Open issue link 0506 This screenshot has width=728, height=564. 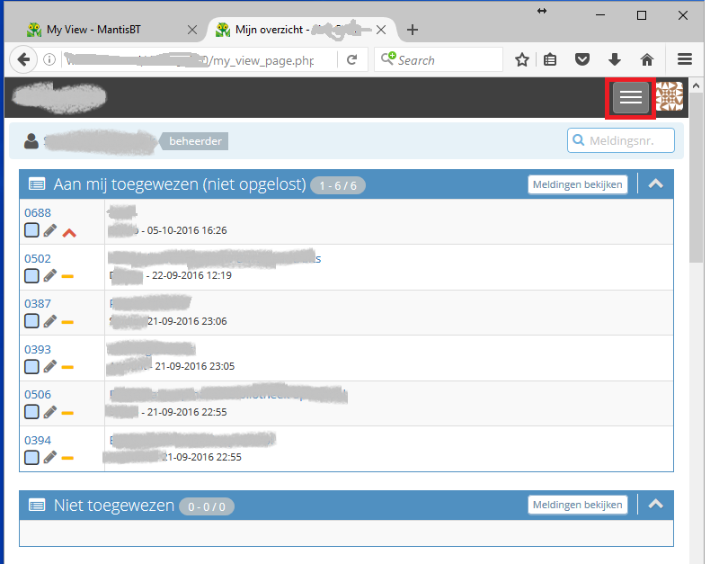click(x=38, y=395)
